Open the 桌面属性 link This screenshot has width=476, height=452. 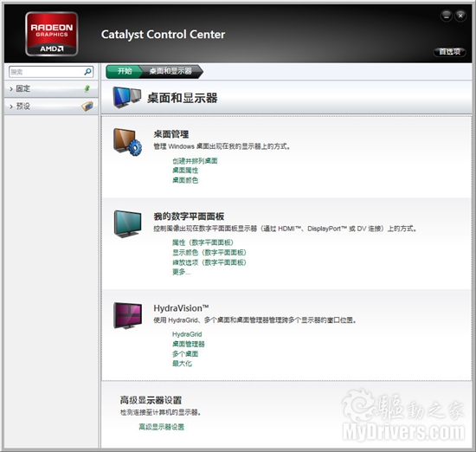pos(185,171)
